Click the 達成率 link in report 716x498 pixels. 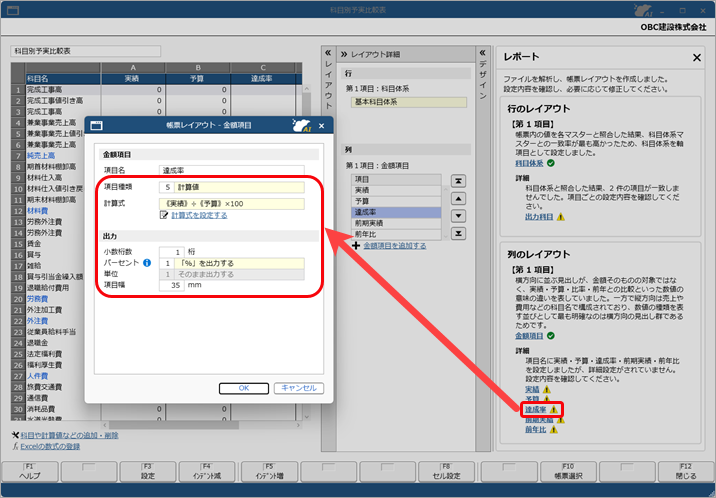coord(536,409)
